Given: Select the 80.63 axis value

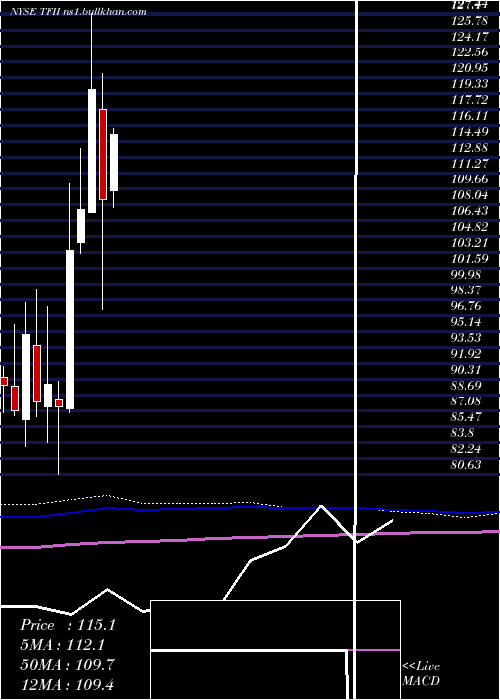Looking at the screenshot, I should (x=467, y=465).
